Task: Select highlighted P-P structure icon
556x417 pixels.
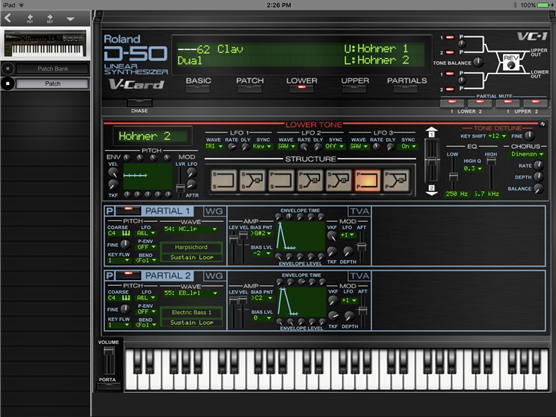Action: pyautogui.click(x=367, y=180)
